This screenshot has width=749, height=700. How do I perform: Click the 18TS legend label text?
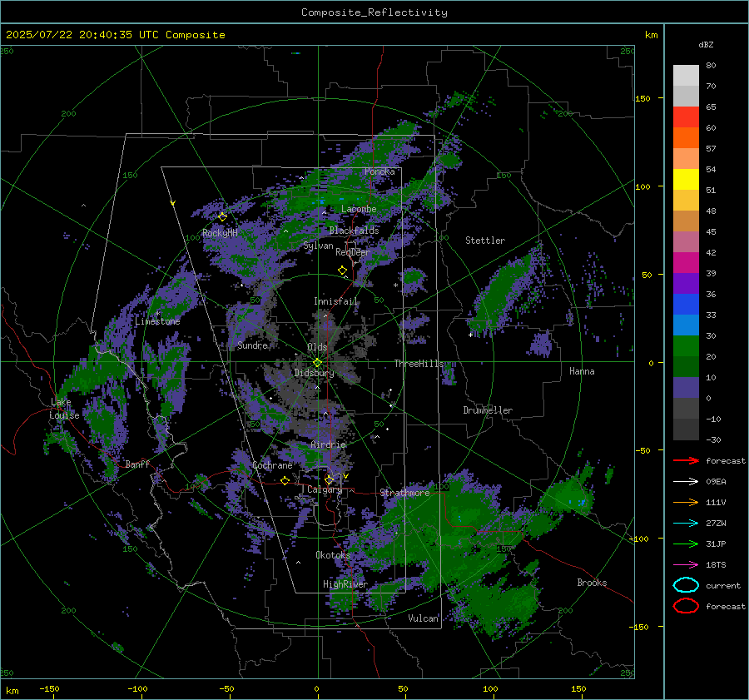[x=716, y=564]
